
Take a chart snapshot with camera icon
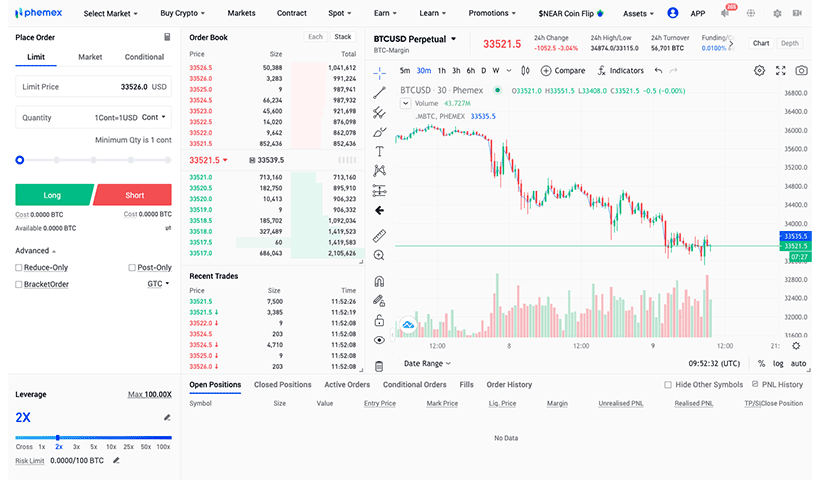click(x=801, y=71)
